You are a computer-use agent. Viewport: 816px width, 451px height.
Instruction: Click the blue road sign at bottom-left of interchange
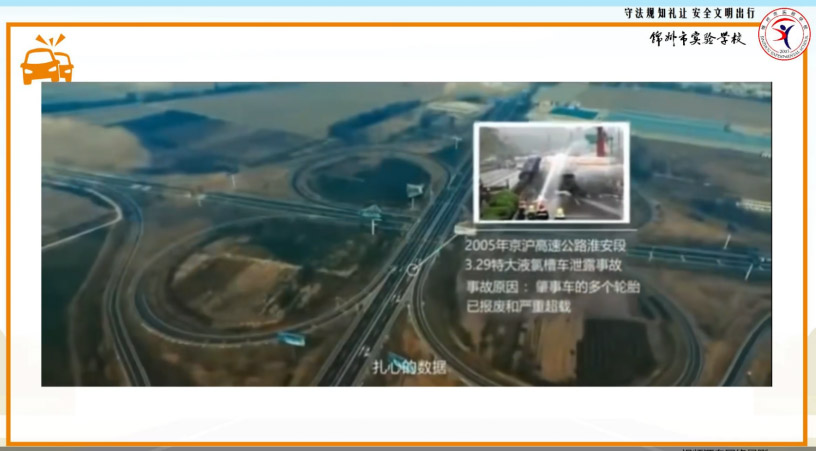point(291,339)
